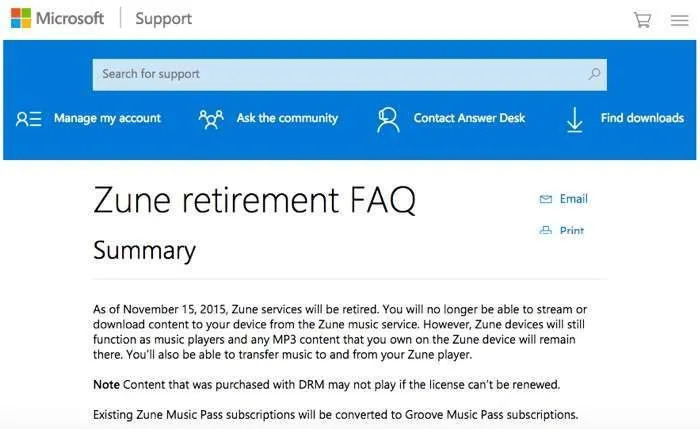Click the Zune retirement FAQ heading

pos(254,200)
